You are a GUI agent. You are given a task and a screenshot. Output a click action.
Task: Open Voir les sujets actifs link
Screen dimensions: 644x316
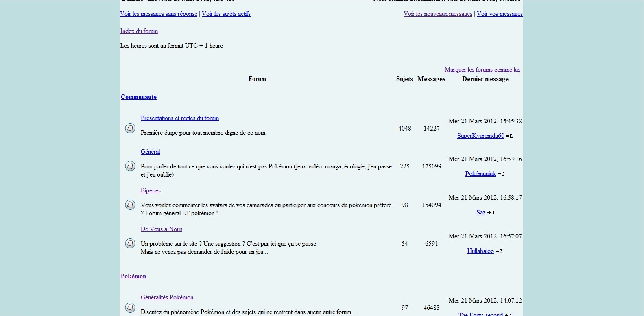click(x=226, y=14)
